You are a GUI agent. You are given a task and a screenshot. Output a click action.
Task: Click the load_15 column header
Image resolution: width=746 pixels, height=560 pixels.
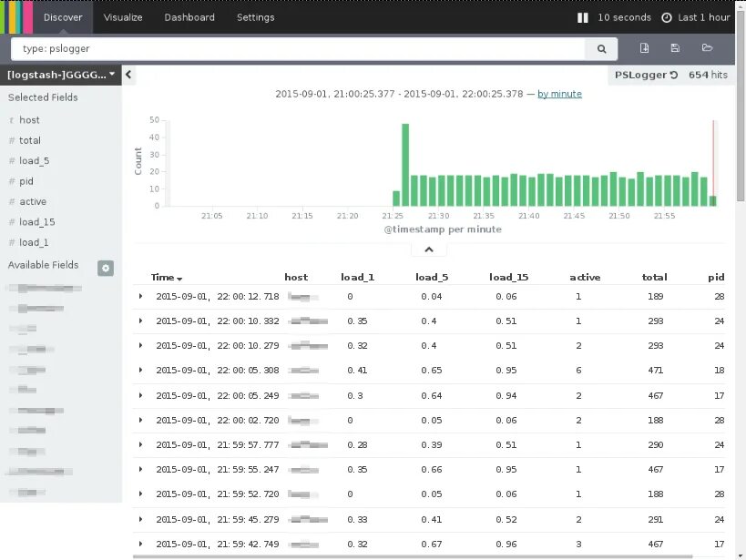click(x=508, y=278)
